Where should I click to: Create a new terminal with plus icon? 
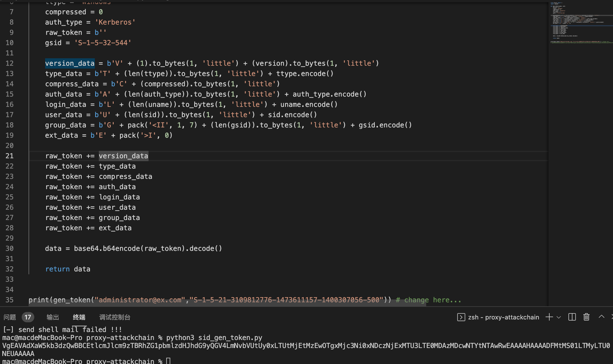point(549,317)
